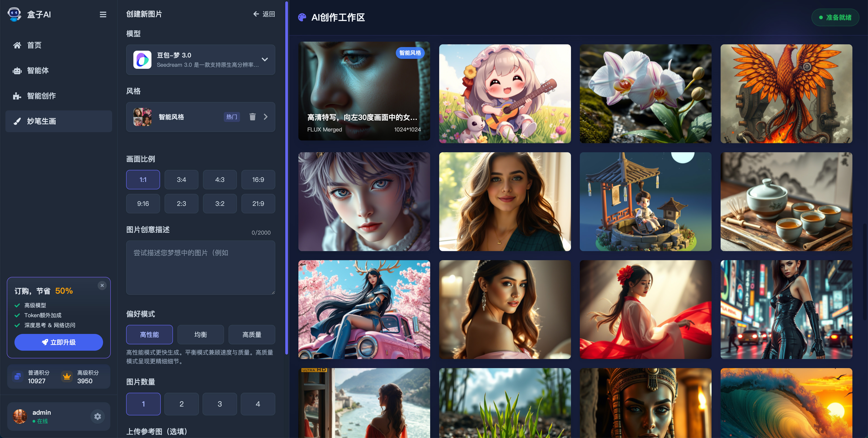This screenshot has width=868, height=438.
Task: Click the brush icon beside 妙笔生画
Action: (17, 121)
